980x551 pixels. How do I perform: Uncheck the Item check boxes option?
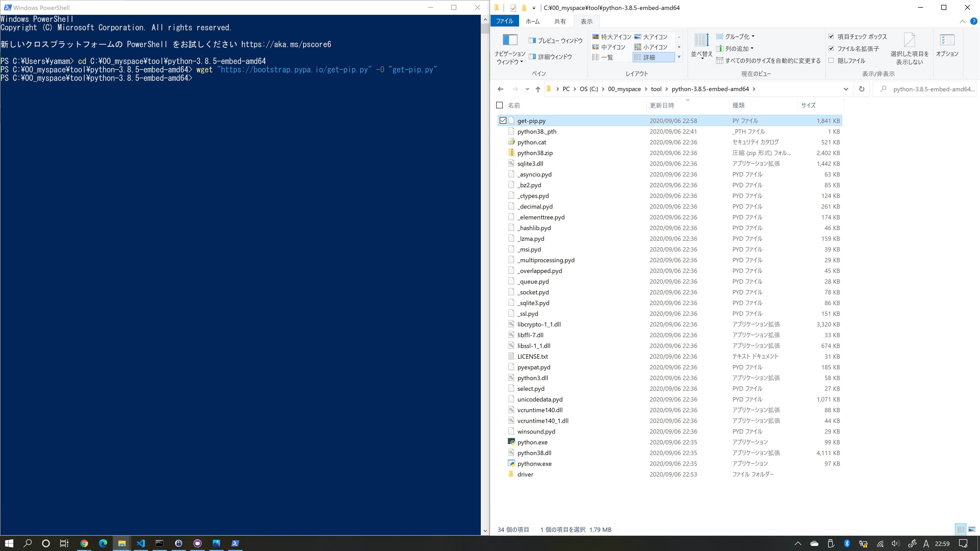coord(831,36)
